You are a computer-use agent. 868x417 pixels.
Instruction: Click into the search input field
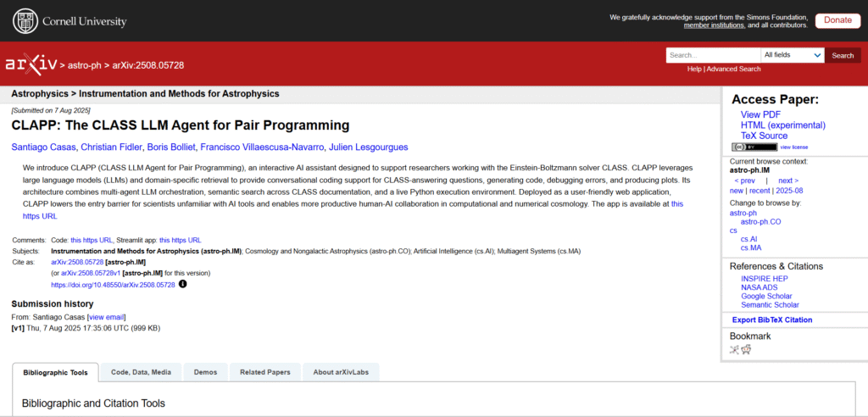pos(712,55)
